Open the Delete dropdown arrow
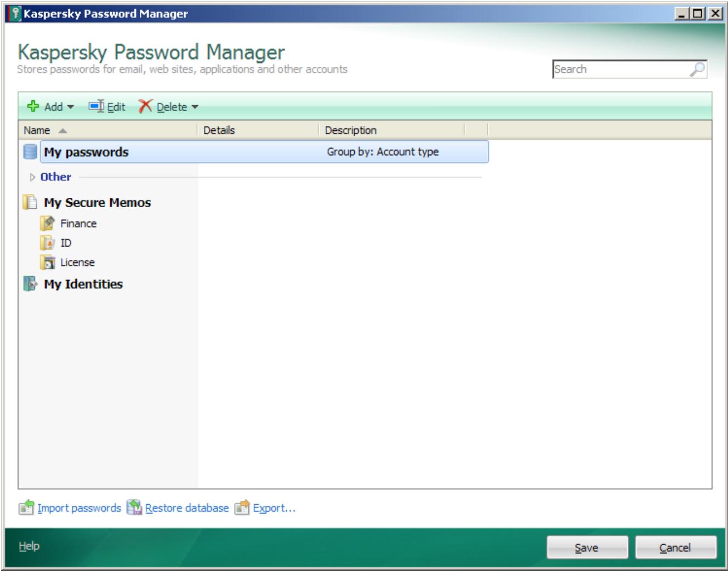The height and width of the screenshot is (571, 728). [x=195, y=107]
